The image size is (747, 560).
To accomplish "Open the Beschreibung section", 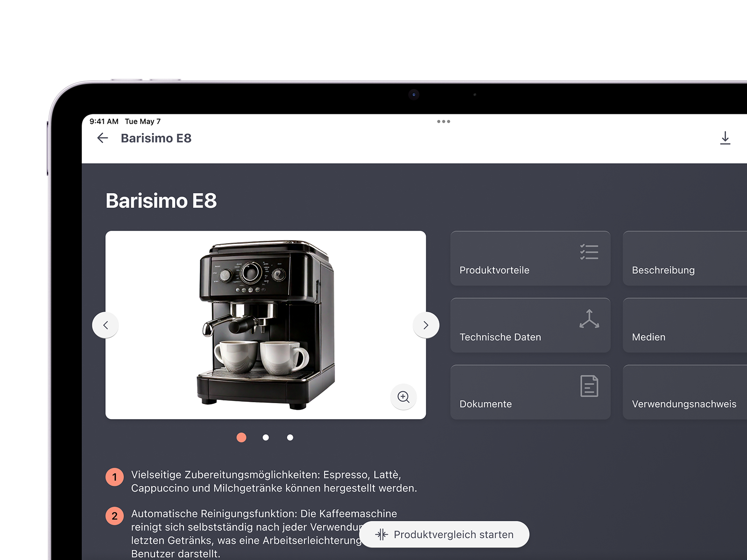I will point(684,259).
